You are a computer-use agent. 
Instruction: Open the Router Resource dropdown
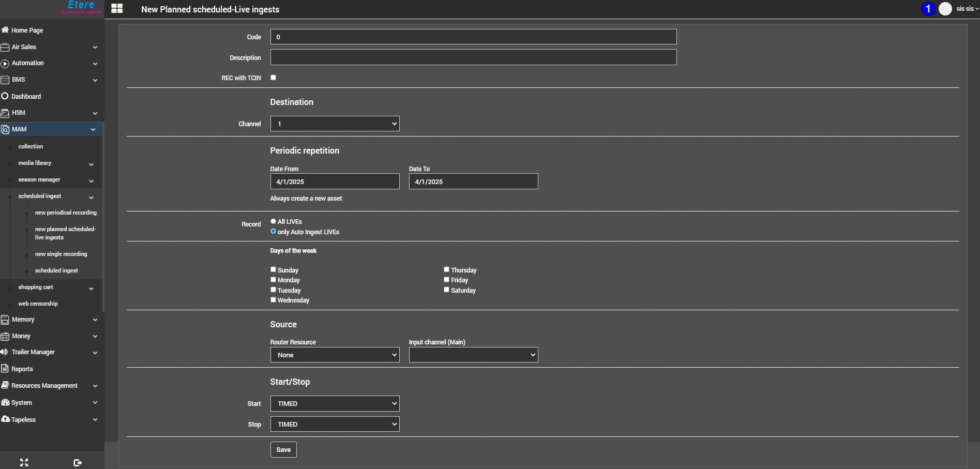click(335, 355)
